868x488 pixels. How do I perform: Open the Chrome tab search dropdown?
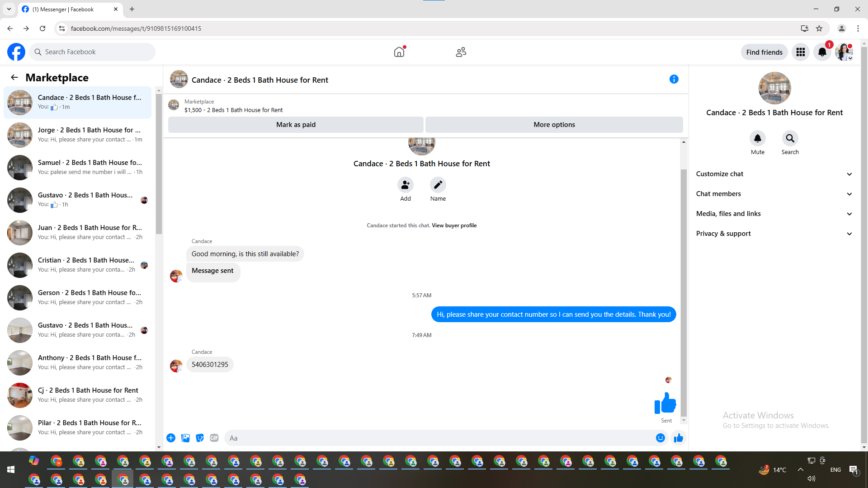9,9
